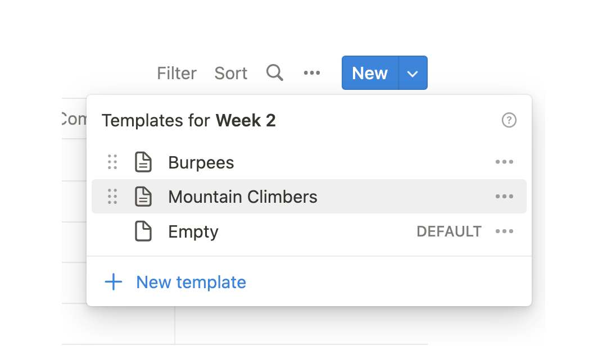Screen dimensions: 607x364
Task: Click the drag handle next to Burpees
Action: tap(112, 162)
